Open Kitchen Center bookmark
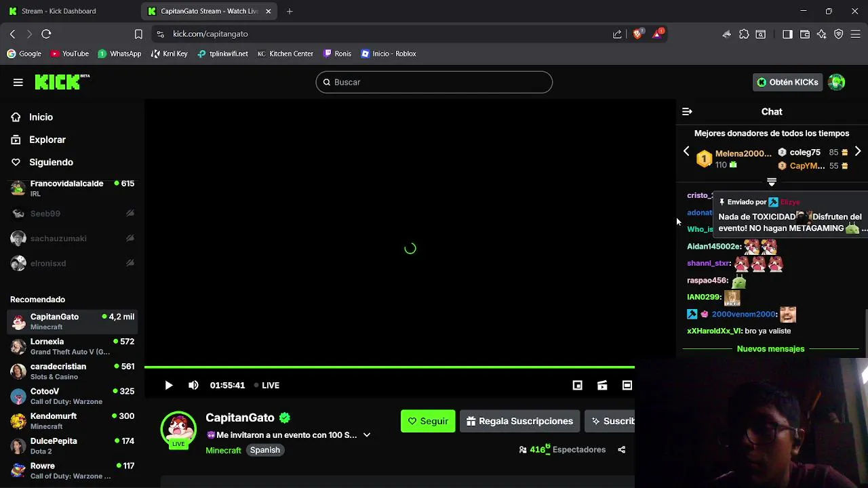 click(285, 54)
